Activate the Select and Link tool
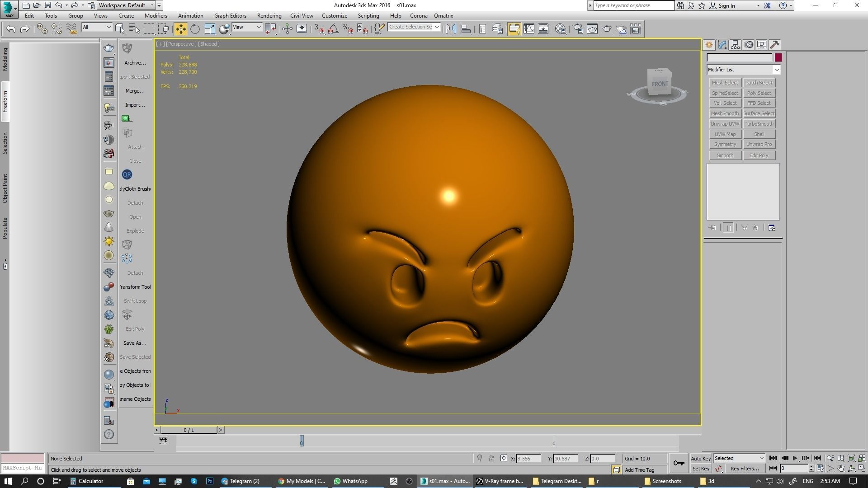Screen dimensions: 868x488 click(42, 29)
